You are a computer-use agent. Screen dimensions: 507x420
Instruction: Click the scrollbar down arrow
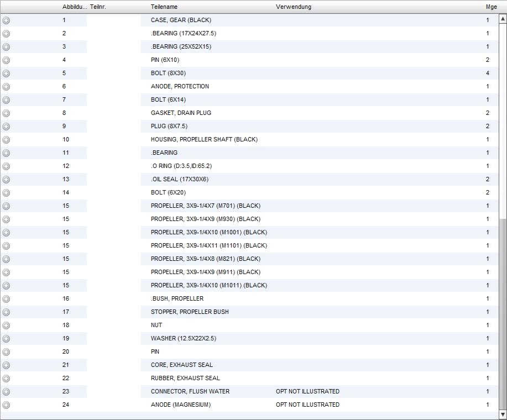point(503,414)
